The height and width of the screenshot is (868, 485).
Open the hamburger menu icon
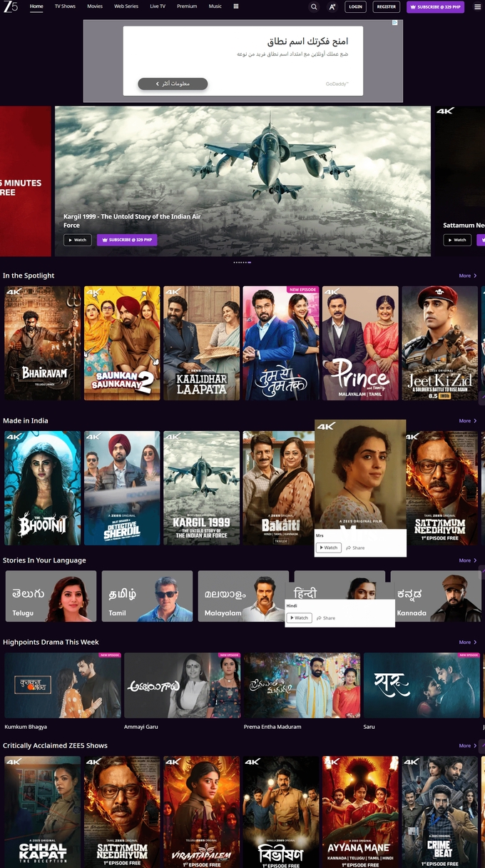[x=477, y=6]
